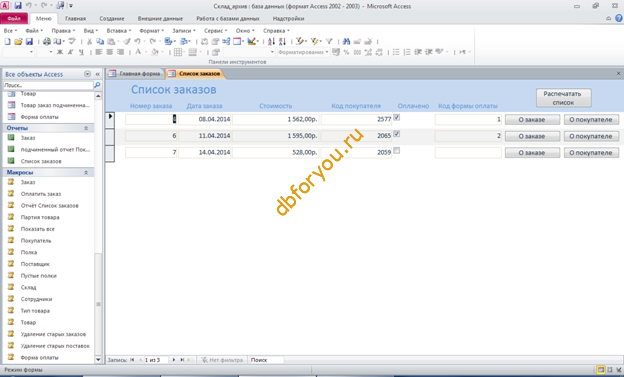Open the Список заказов report
Viewport: 624px width, 377px height.
[41, 161]
